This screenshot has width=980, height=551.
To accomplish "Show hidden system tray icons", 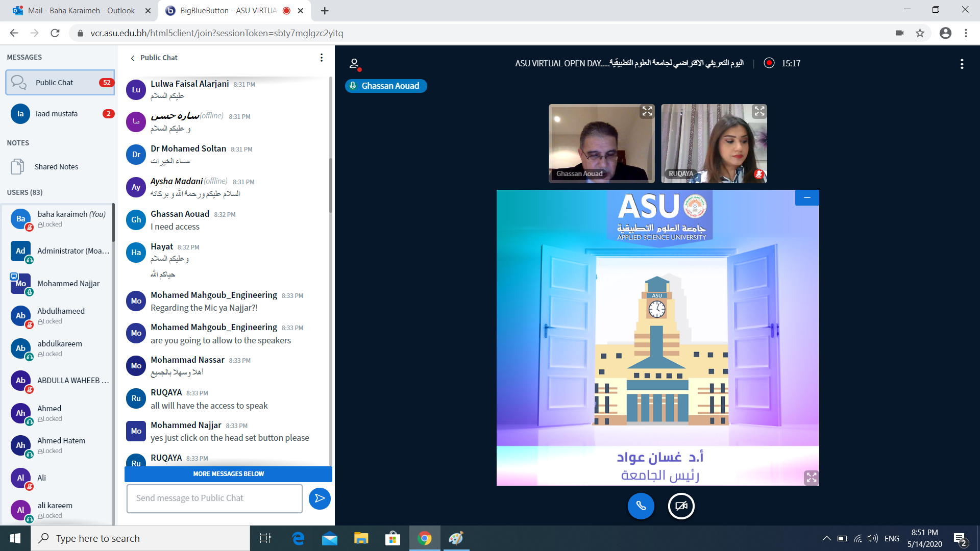I will (826, 538).
